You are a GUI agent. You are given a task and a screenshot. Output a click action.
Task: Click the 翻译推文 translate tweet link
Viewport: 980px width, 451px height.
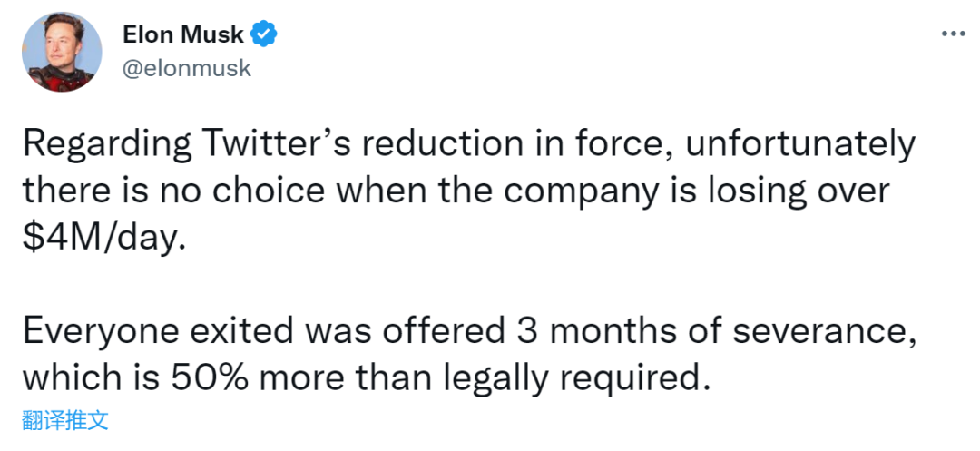(65, 421)
